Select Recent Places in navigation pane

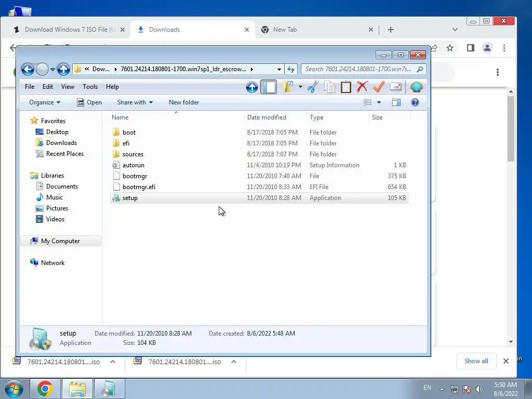[x=60, y=154]
